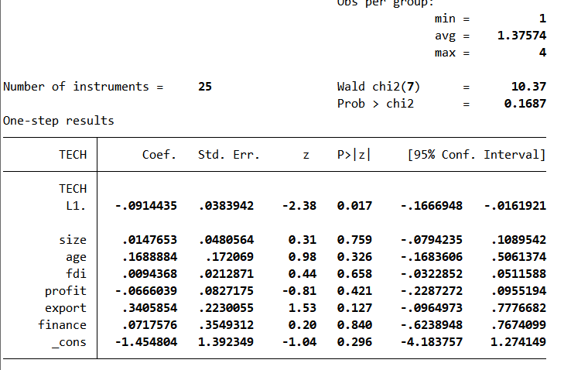Screen dimensions: 588x370
Task: Click the Std. Err. column header
Action: 229,155
